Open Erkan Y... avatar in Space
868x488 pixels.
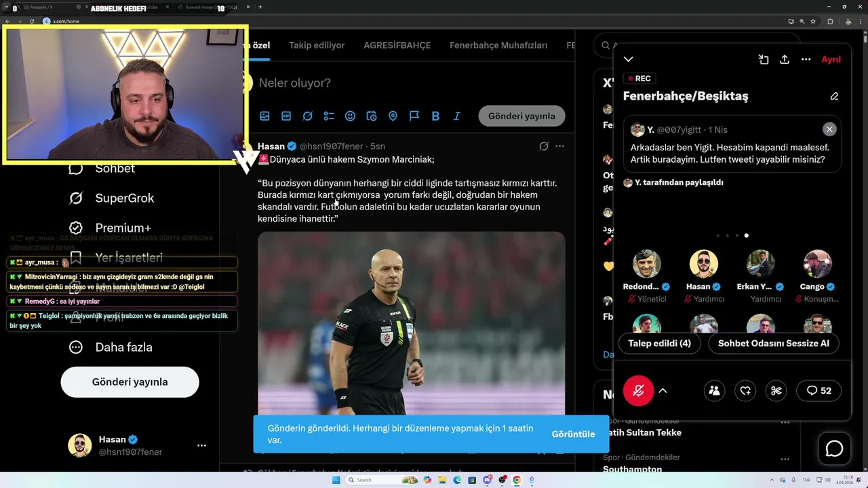761,264
